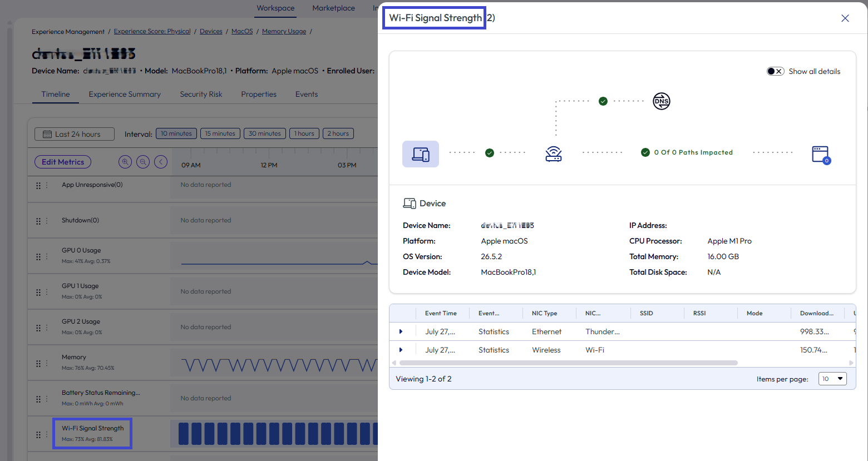Close the Wi-Fi Signal Strength panel
Image resolution: width=868 pixels, height=461 pixels.
click(x=845, y=18)
